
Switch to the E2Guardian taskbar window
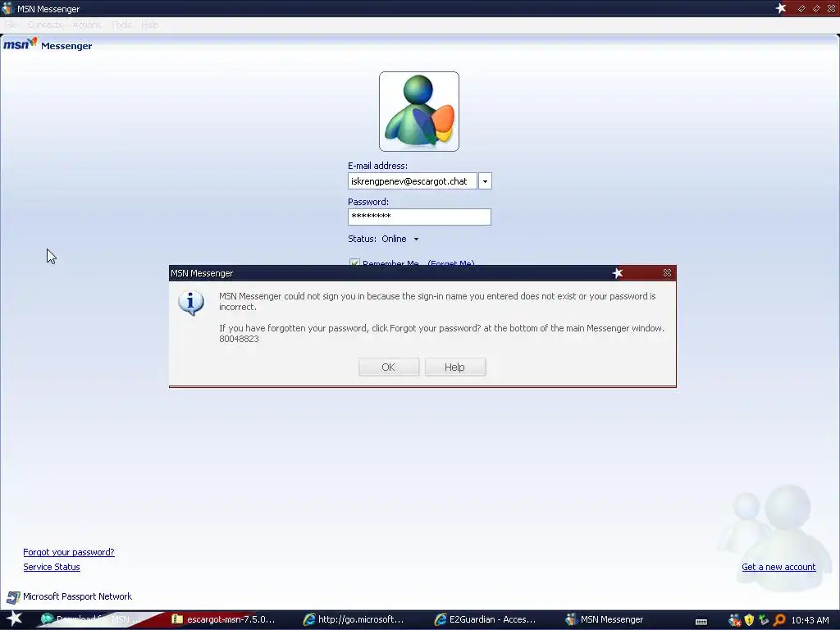click(x=485, y=619)
